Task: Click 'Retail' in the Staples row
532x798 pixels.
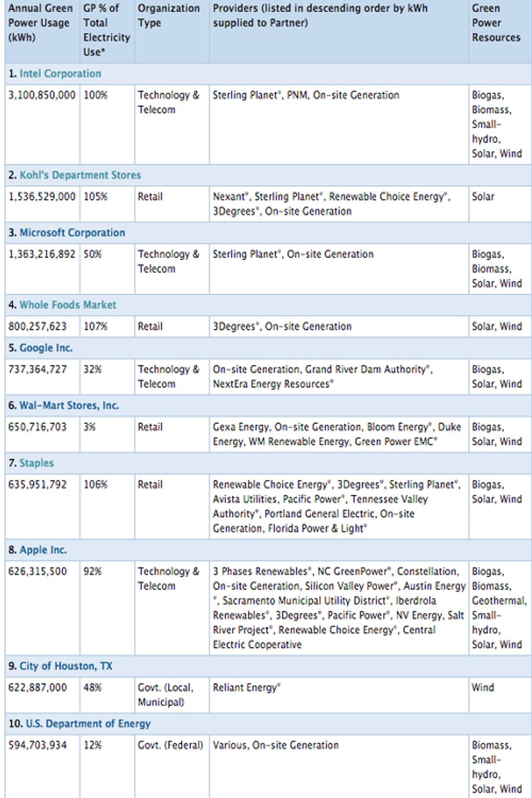Action: (x=150, y=484)
